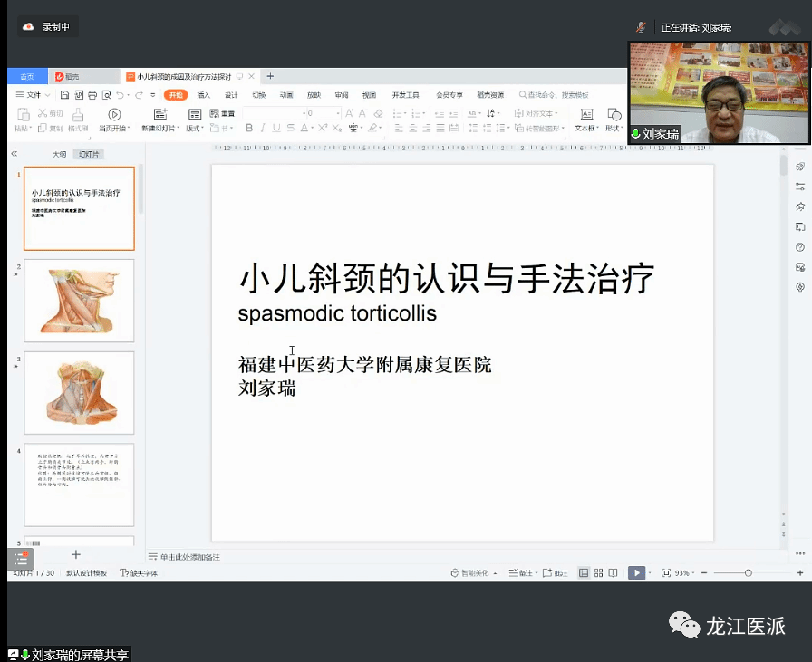
Task: Click the Undo arrow icon
Action: [120, 95]
